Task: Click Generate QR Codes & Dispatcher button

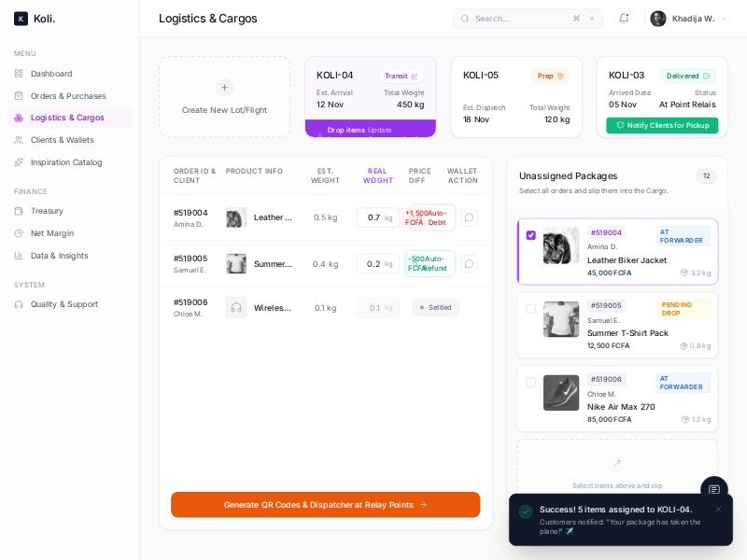Action: [x=325, y=505]
